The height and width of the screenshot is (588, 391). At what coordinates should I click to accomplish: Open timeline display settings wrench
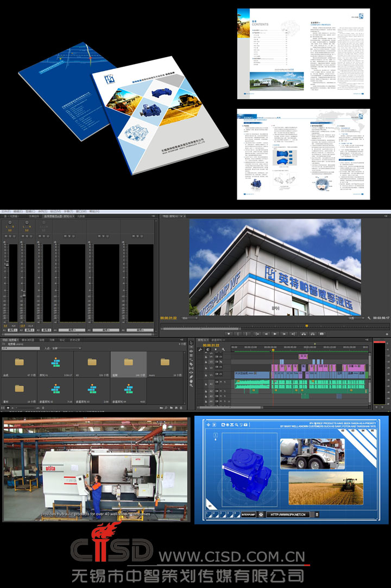223,349
